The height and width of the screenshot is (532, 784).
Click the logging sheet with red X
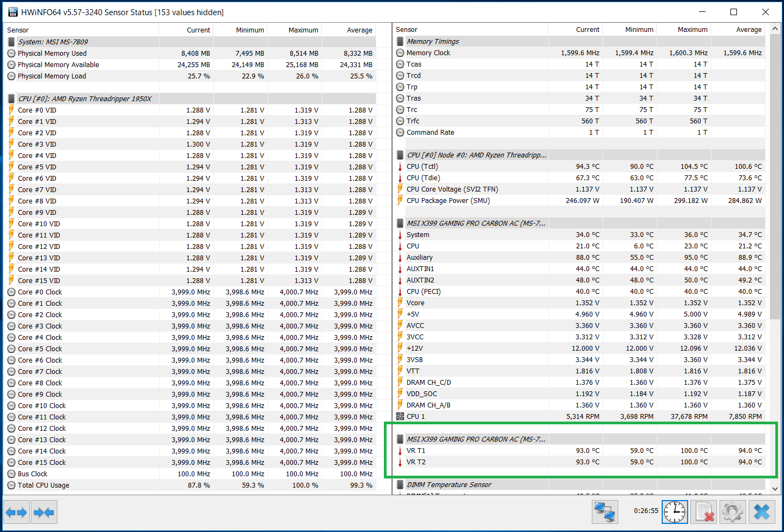click(x=704, y=512)
